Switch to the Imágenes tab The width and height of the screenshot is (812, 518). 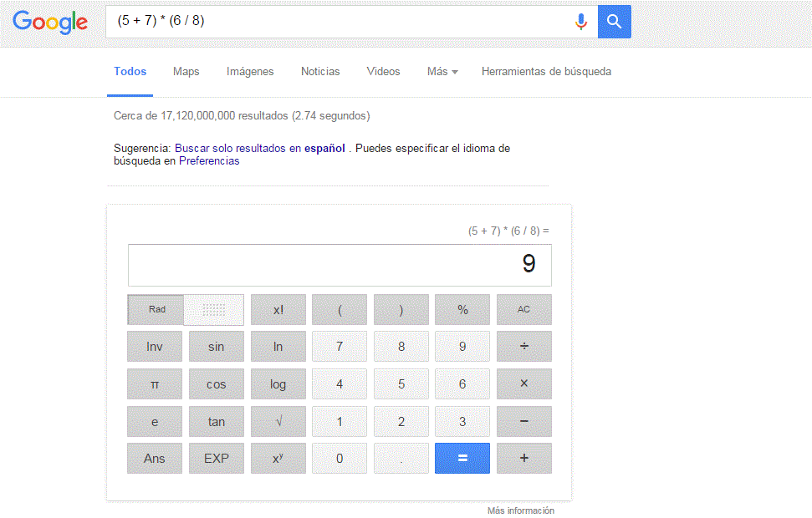coord(250,71)
